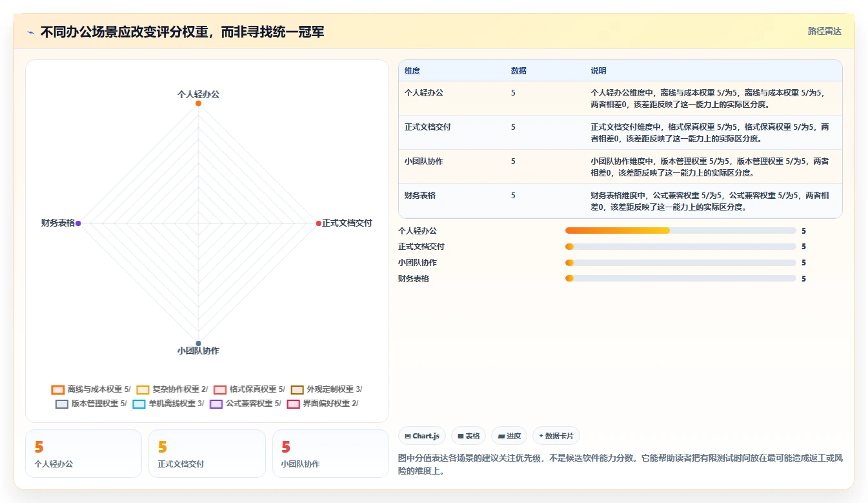Click the description mentioning 公式兼容权重 5/为5
Image resolution: width=868 pixels, height=503 pixels.
pos(710,201)
